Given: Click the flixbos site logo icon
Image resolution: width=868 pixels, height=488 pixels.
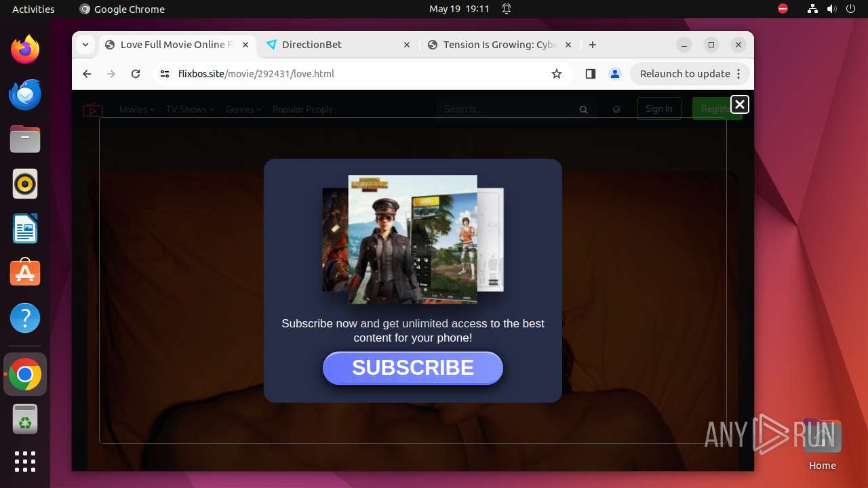Looking at the screenshot, I should (93, 110).
